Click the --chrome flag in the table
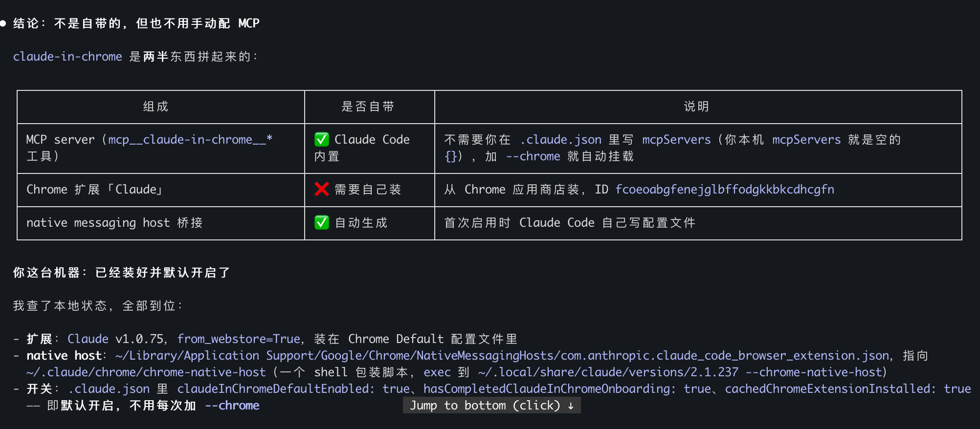The width and height of the screenshot is (980, 429). click(533, 156)
